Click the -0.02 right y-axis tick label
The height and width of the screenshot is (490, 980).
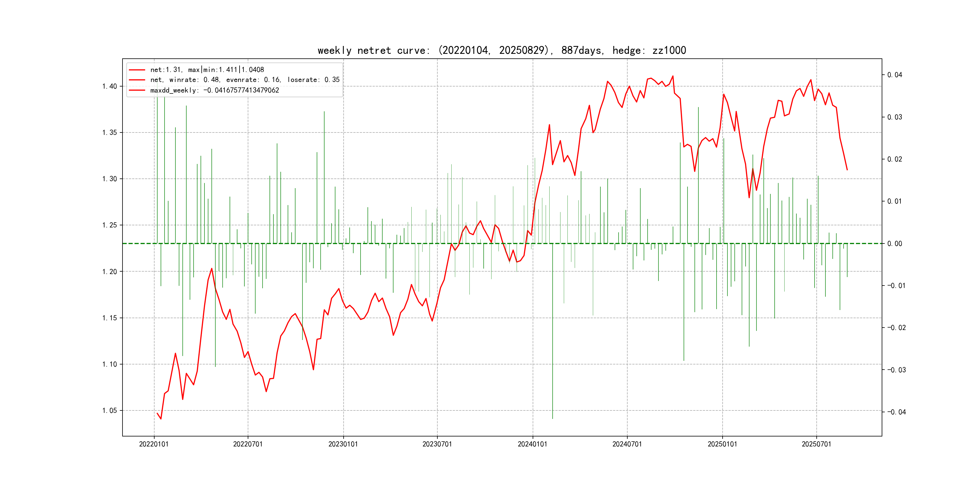pos(896,328)
